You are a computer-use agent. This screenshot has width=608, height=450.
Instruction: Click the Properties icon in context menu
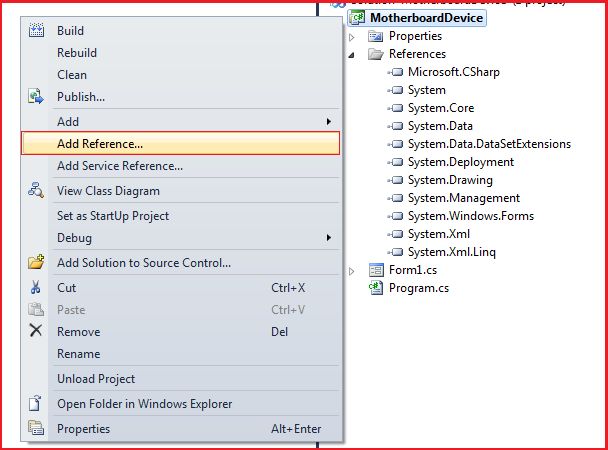[36, 429]
